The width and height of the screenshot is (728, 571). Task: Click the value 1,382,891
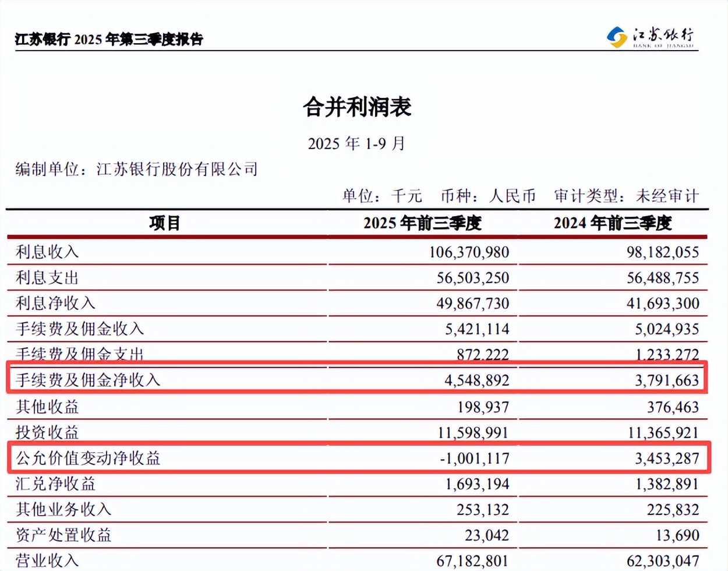667,484
